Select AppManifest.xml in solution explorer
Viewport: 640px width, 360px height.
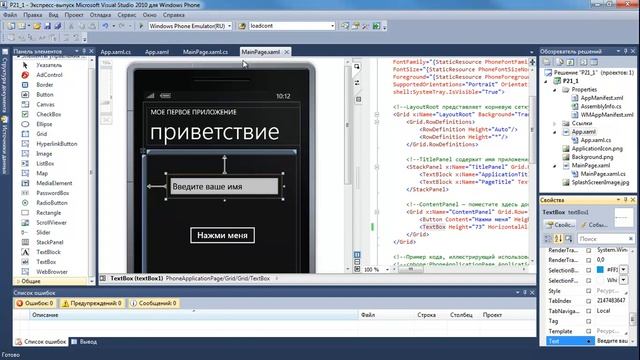pyautogui.click(x=602, y=98)
